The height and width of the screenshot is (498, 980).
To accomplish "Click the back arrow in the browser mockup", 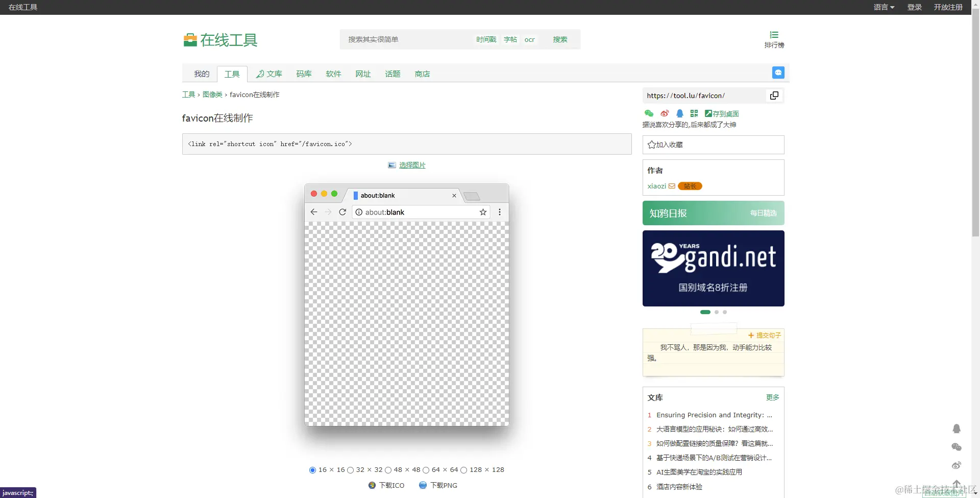I will click(x=314, y=212).
